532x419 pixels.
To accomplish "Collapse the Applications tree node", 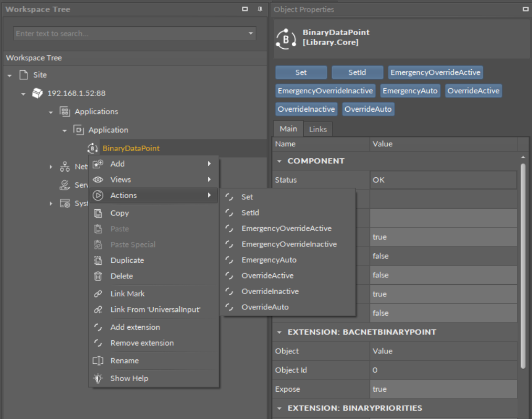I will pos(51,112).
